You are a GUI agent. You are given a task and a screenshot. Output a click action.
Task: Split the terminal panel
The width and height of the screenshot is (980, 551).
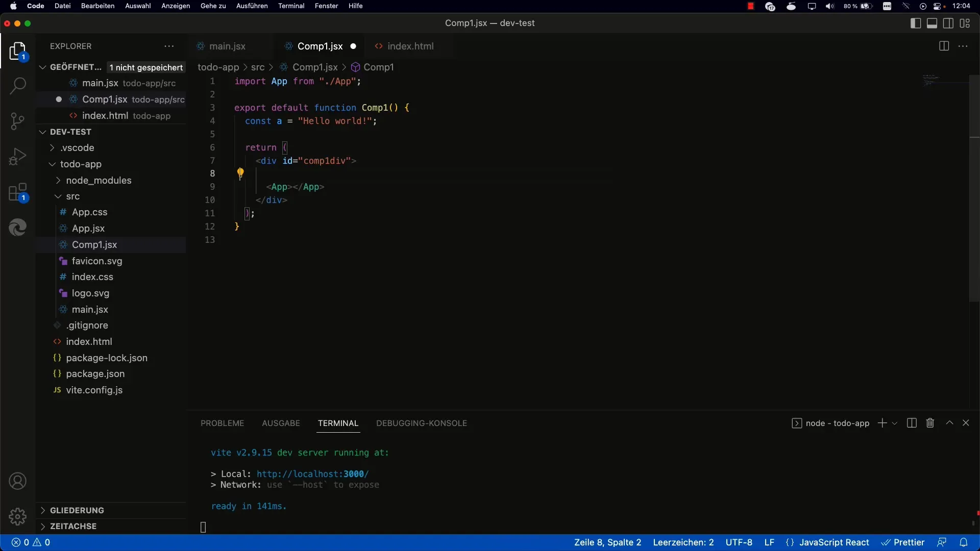click(912, 423)
